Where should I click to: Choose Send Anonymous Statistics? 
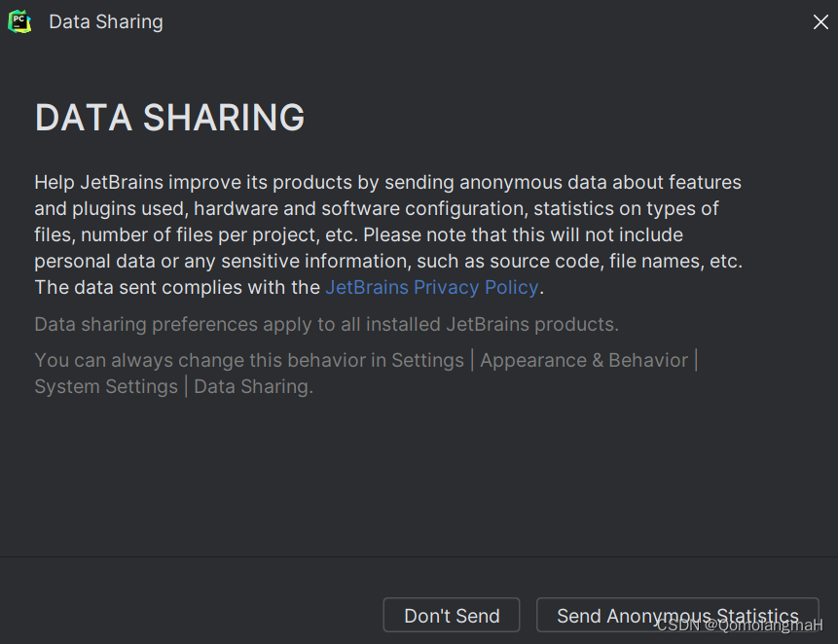676,615
